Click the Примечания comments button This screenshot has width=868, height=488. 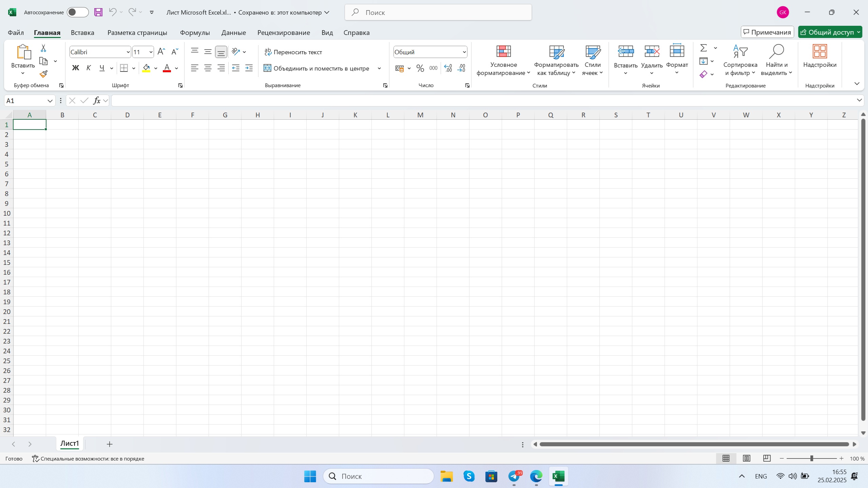767,32
